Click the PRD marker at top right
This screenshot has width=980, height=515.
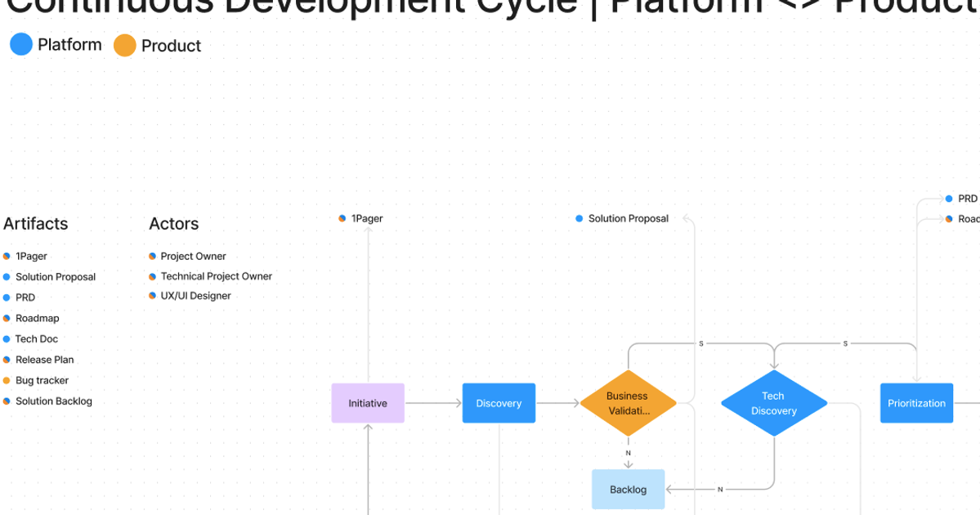948,198
